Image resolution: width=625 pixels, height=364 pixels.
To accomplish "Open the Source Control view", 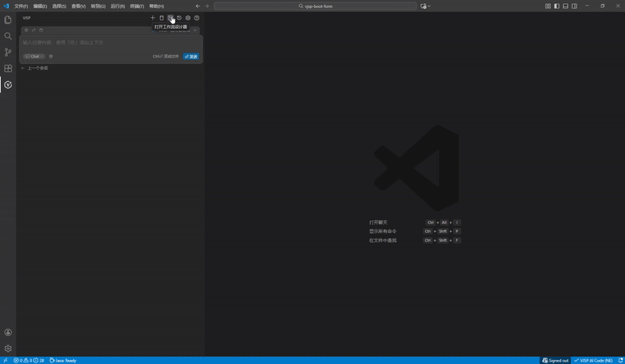I will pos(8,52).
